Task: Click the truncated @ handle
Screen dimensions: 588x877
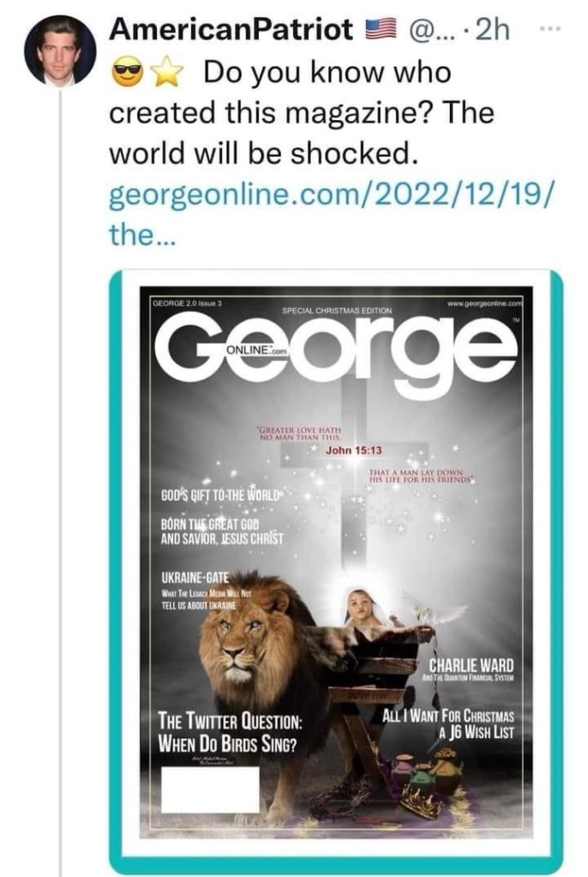Action: pos(435,30)
